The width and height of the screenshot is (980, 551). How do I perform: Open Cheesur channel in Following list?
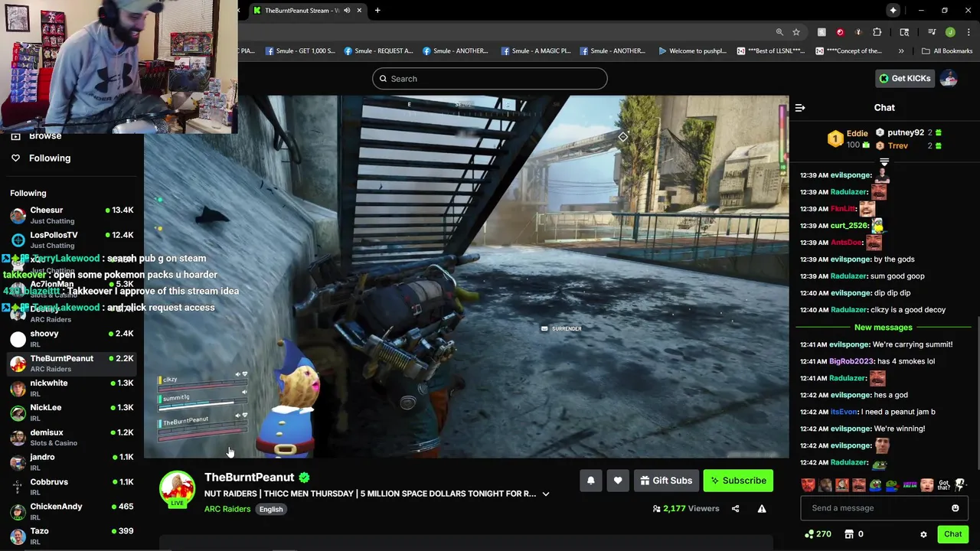point(72,215)
